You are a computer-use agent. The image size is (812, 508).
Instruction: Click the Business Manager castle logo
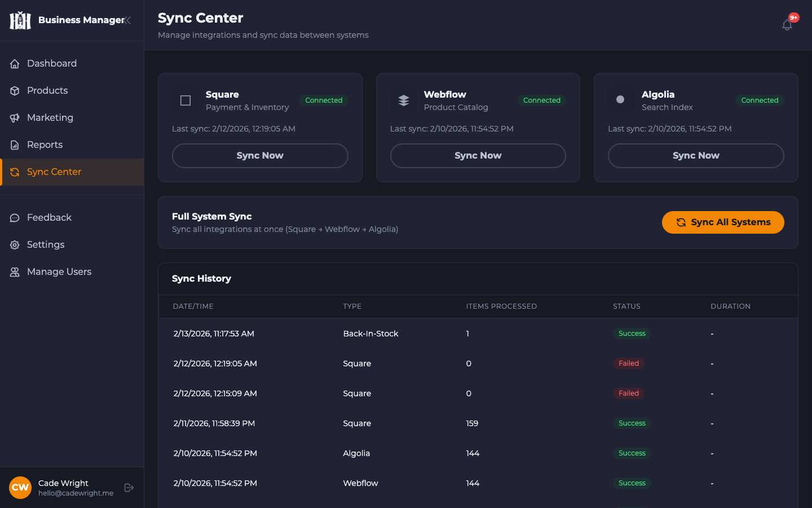pyautogui.click(x=20, y=20)
